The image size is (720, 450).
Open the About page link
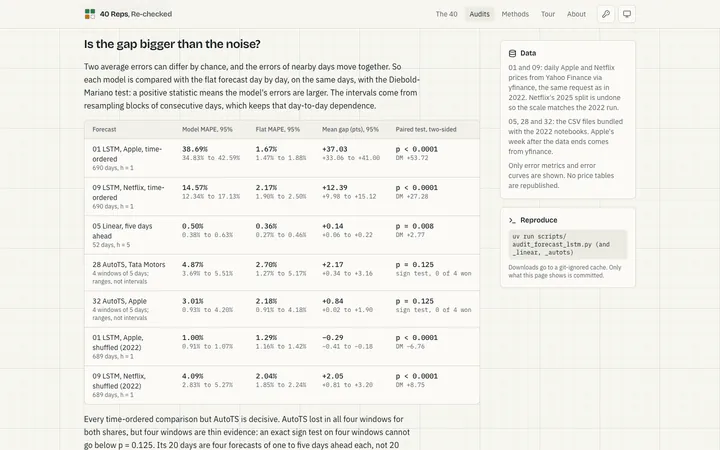[x=576, y=14]
